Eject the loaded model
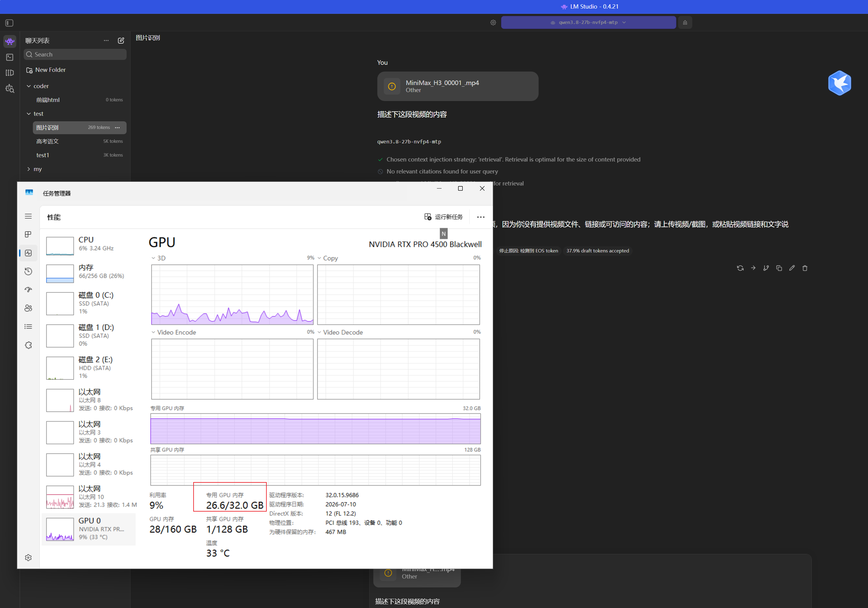Image resolution: width=868 pixels, height=608 pixels. [x=685, y=22]
